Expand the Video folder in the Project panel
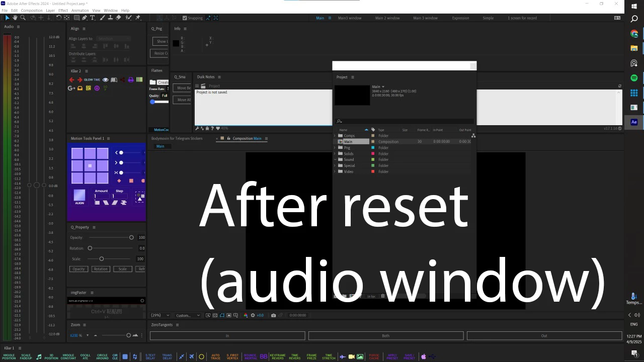 335,172
